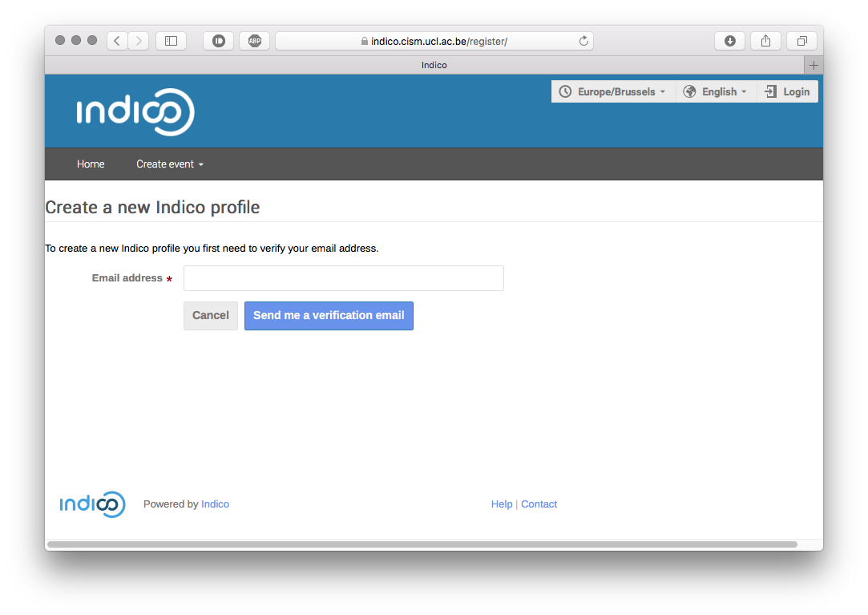This screenshot has height=615, width=868.
Task: Click the Login button
Action: (787, 92)
